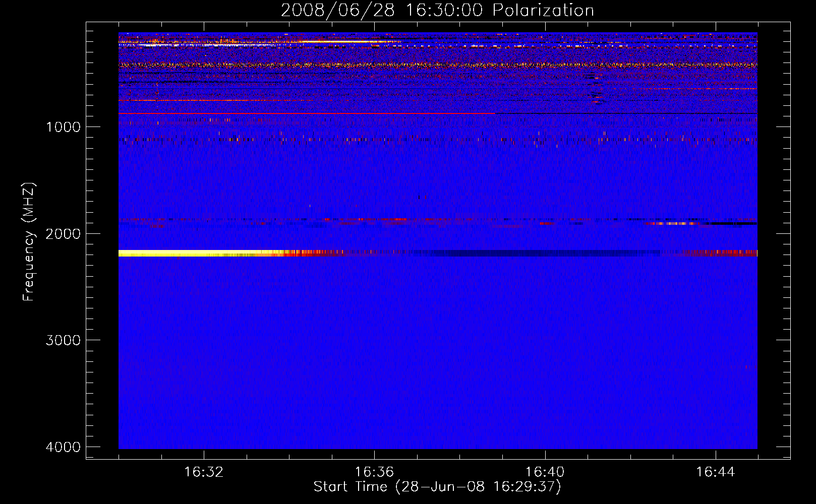Screen dimensions: 816x504
Task: Click the 16:36 time tick label
Action: [x=374, y=472]
